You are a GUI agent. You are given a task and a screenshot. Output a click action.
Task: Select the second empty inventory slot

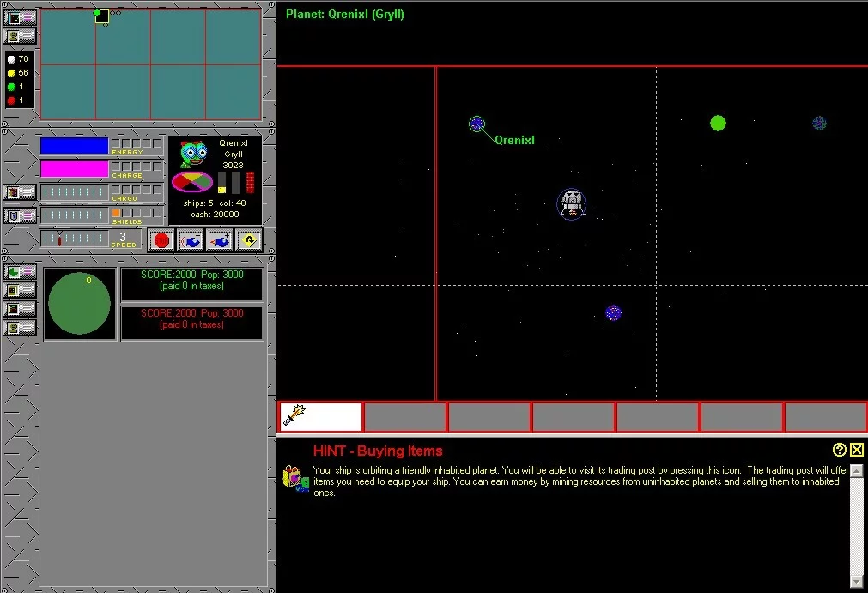click(489, 416)
